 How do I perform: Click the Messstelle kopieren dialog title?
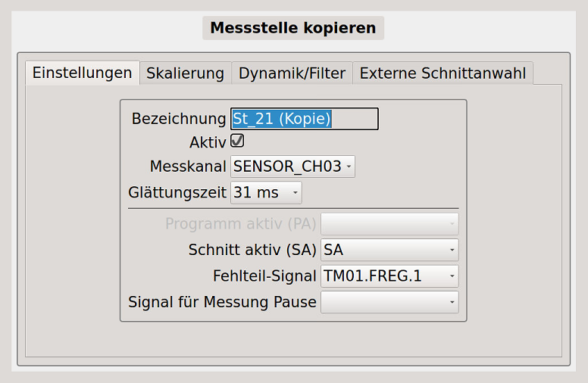[292, 28]
